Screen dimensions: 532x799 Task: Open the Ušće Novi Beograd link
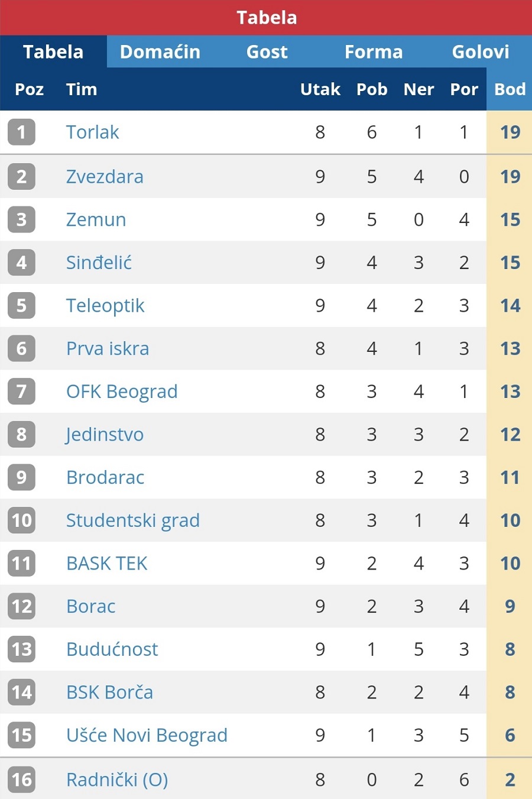point(147,735)
